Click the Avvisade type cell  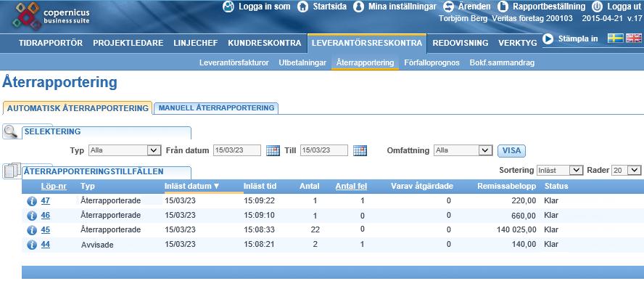[x=97, y=245]
